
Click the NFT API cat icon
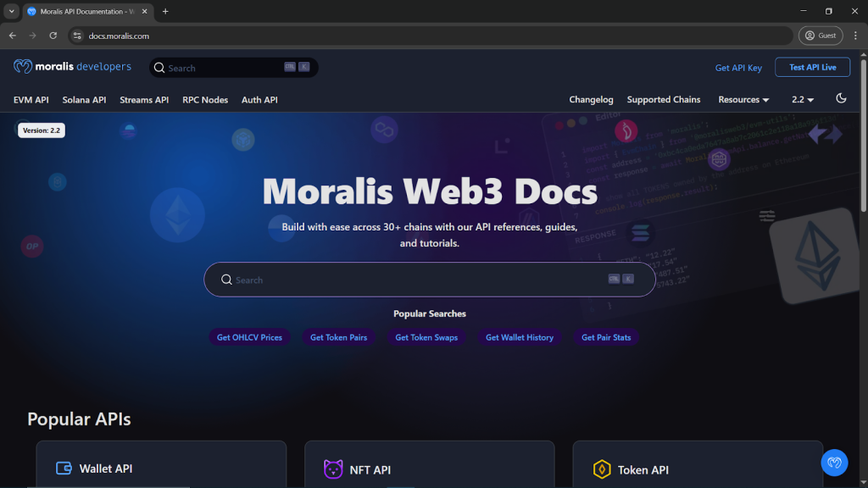pyautogui.click(x=332, y=469)
